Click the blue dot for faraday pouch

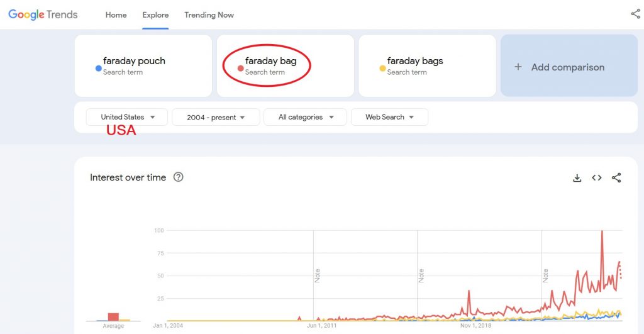pyautogui.click(x=98, y=68)
